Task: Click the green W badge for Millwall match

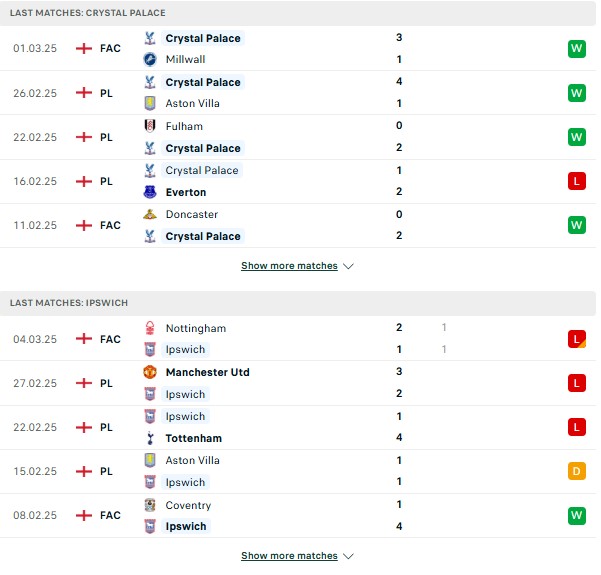Action: coord(576,49)
